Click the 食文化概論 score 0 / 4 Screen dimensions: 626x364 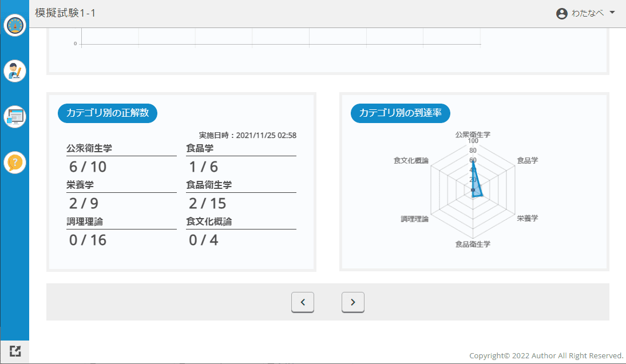(x=204, y=240)
